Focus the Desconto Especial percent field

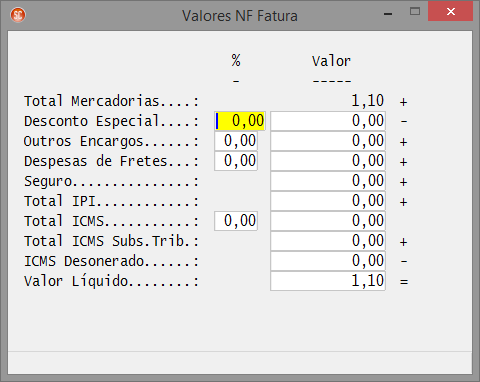click(240, 121)
